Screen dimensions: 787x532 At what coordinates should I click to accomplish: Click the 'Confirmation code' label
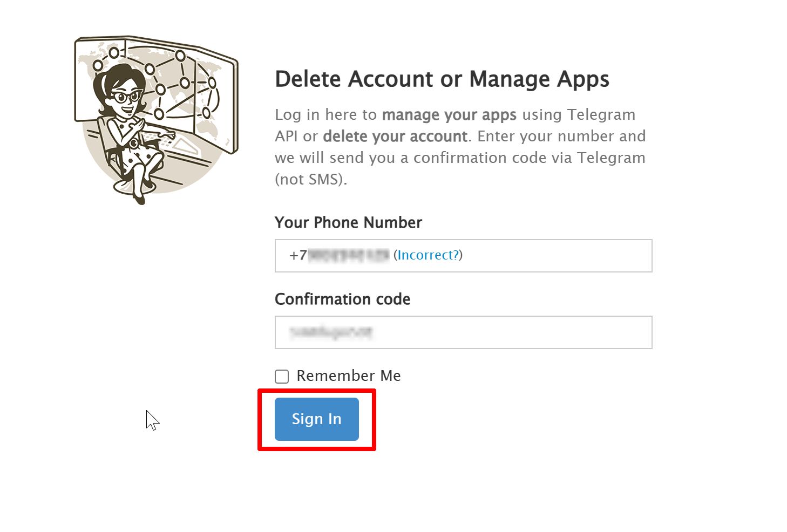(342, 299)
